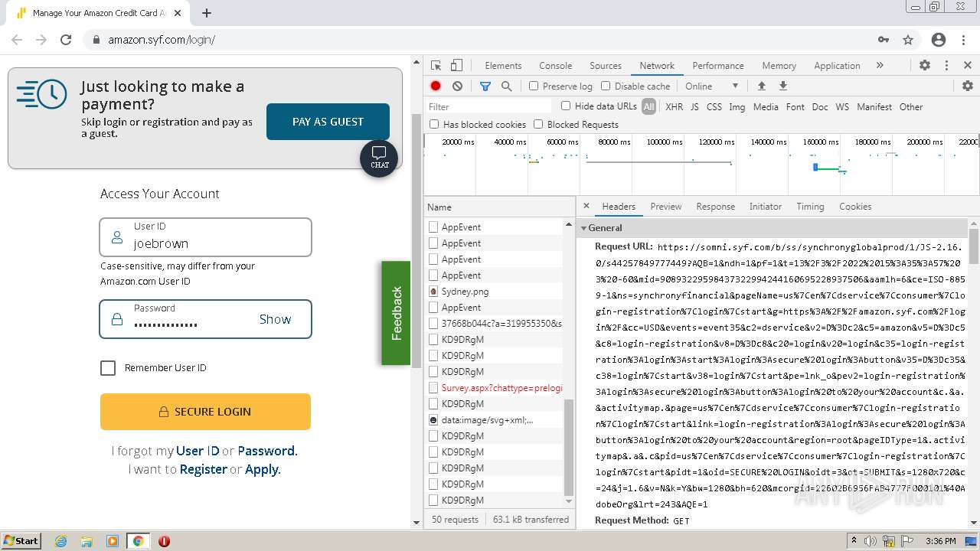Switch to the Console panel
The image size is (980, 551).
point(555,66)
